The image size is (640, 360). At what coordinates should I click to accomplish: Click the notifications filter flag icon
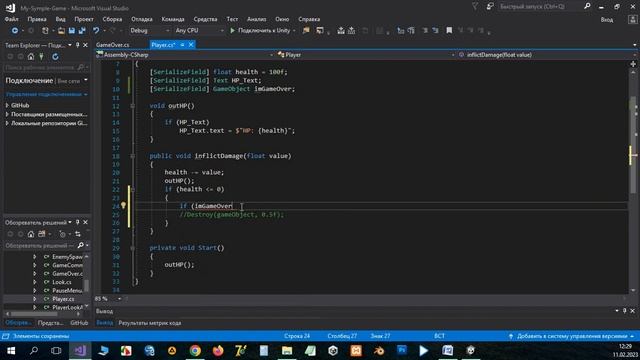[475, 7]
